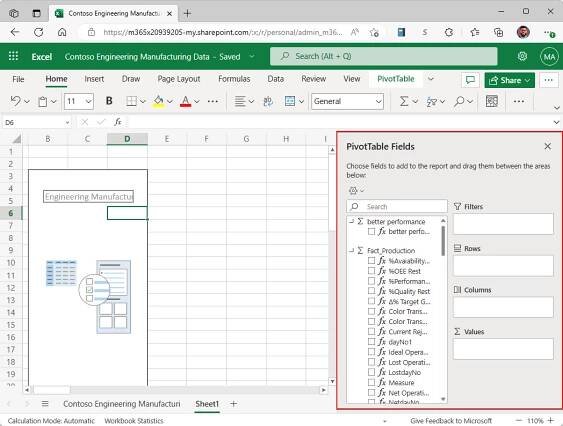The width and height of the screenshot is (563, 426).
Task: Check the %OEE Rest field
Action: pyautogui.click(x=371, y=271)
